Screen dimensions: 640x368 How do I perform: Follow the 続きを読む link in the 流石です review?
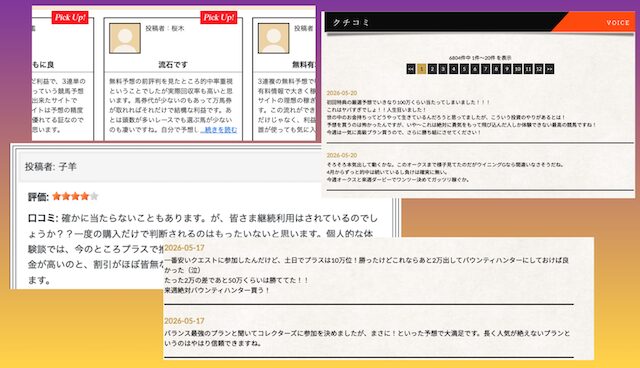[x=219, y=130]
